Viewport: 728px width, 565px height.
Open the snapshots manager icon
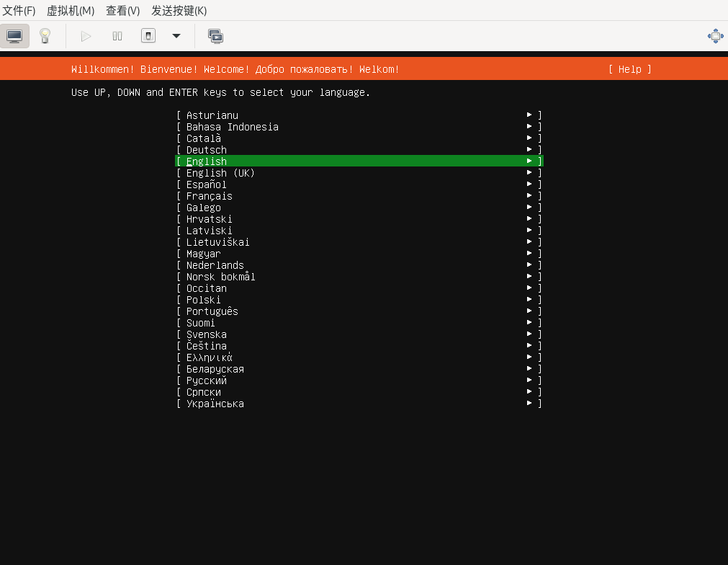[x=215, y=36]
